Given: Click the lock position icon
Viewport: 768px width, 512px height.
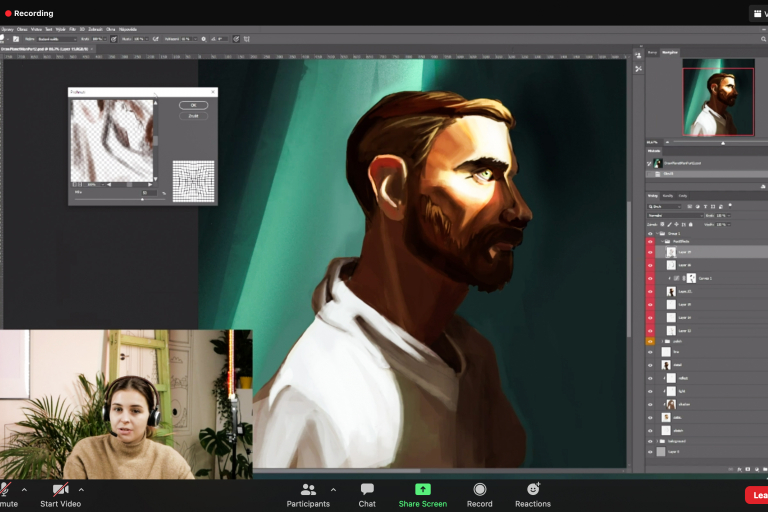Looking at the screenshot, I should (x=676, y=224).
